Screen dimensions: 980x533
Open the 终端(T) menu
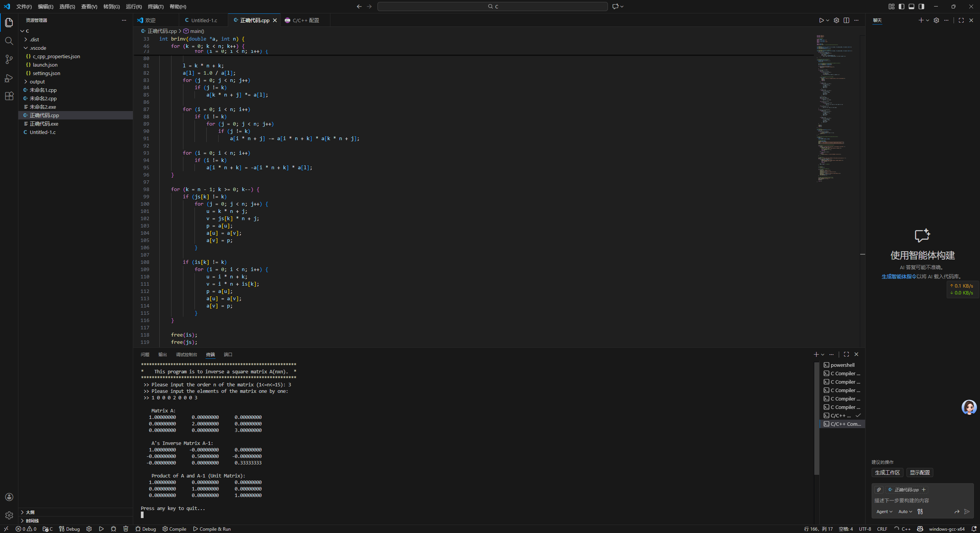click(x=155, y=7)
